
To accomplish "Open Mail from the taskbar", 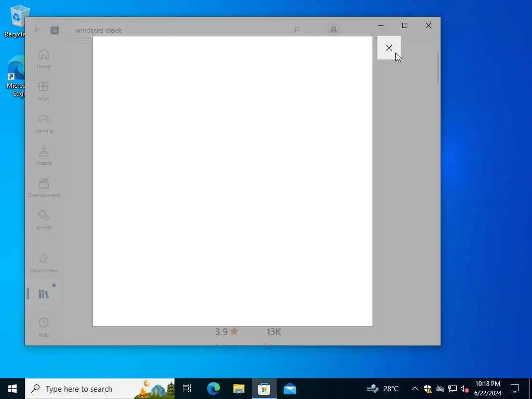I will coord(290,389).
